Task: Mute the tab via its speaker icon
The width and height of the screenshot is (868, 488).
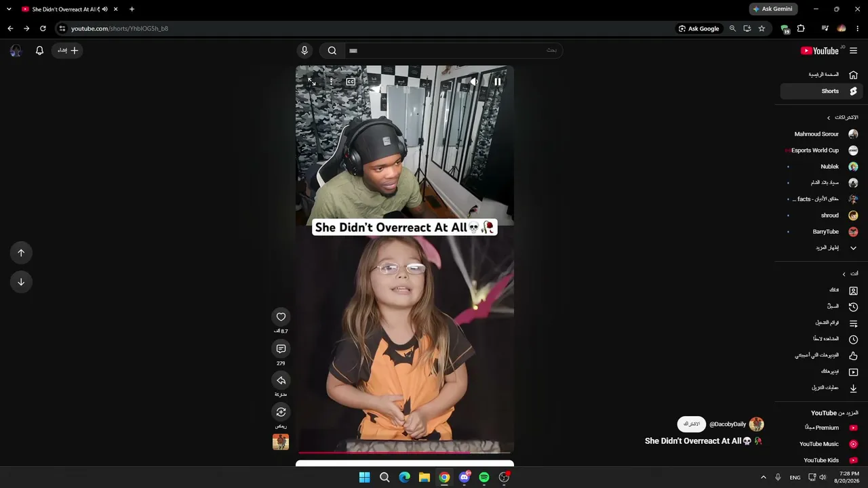Action: pos(104,9)
